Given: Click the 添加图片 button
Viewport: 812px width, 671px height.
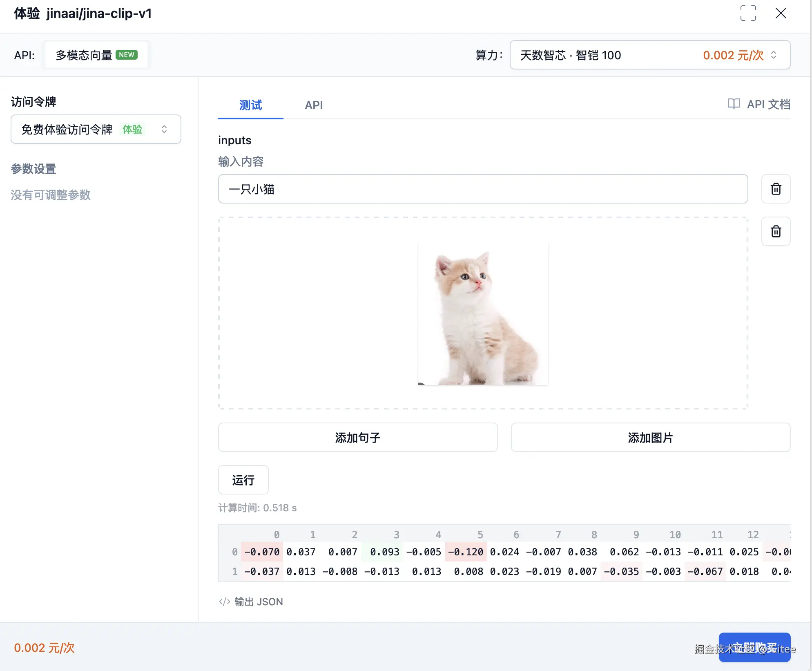Looking at the screenshot, I should coord(650,437).
